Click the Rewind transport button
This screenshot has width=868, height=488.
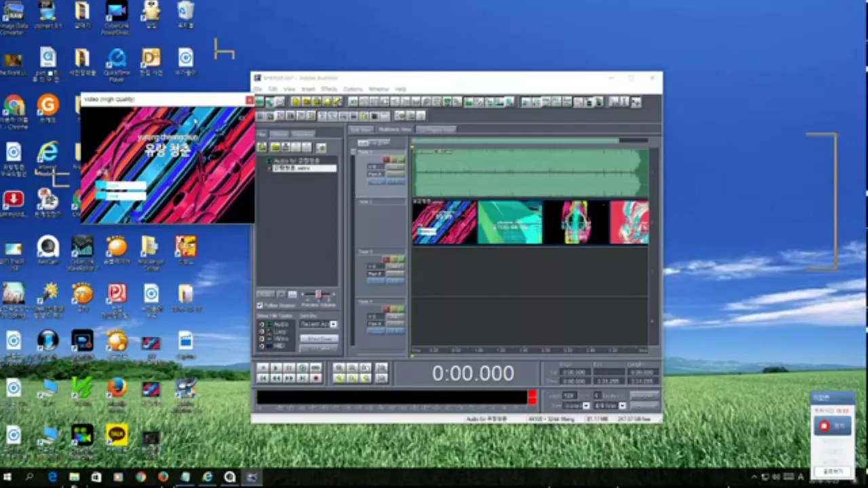[x=276, y=378]
